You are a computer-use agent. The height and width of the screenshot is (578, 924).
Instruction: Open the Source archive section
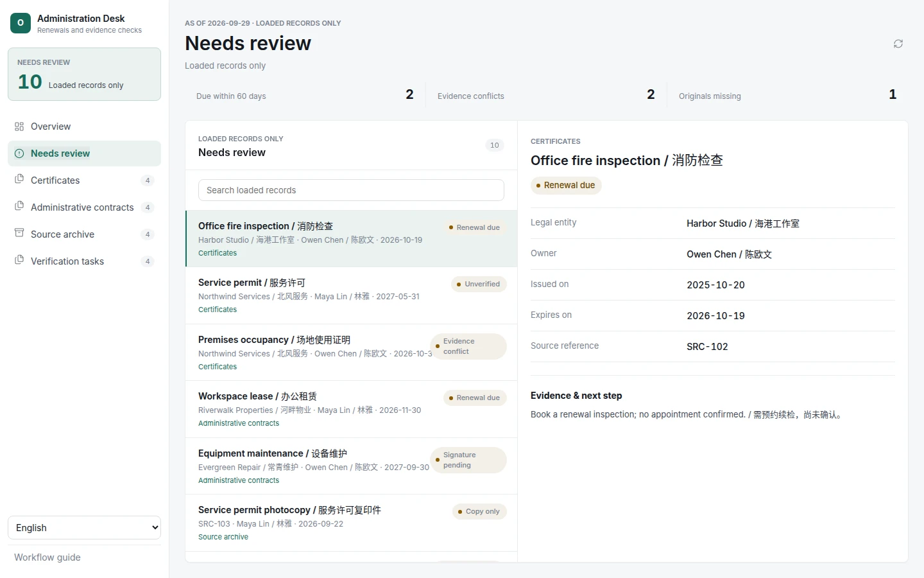84,234
